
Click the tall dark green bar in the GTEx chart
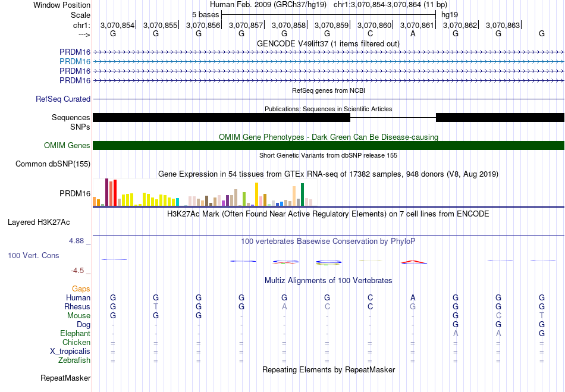(x=302, y=195)
